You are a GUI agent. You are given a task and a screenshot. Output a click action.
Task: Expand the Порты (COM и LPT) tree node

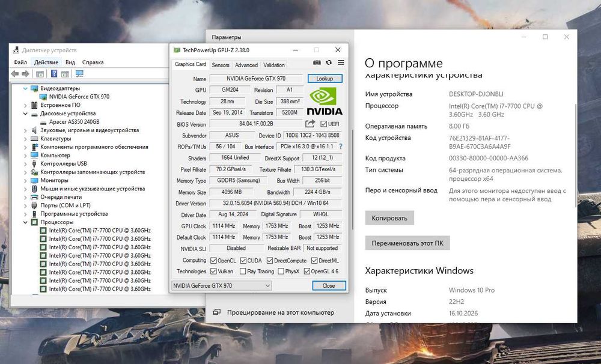pos(25,205)
